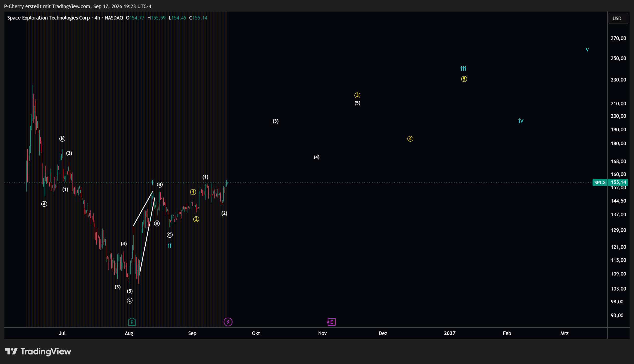Click the Space Exploration Technologies Corp title
Image resolution: width=634 pixels, height=364 pixels.
[49, 18]
